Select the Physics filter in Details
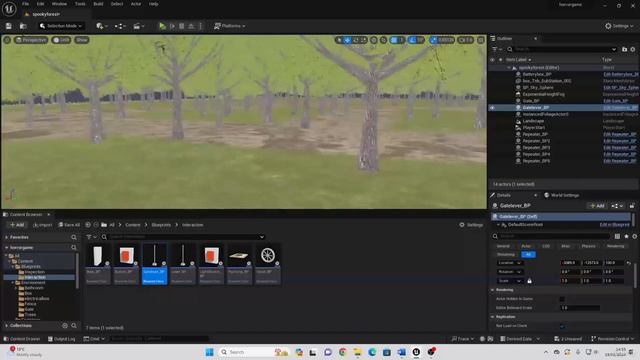640x360 pixels. point(588,246)
